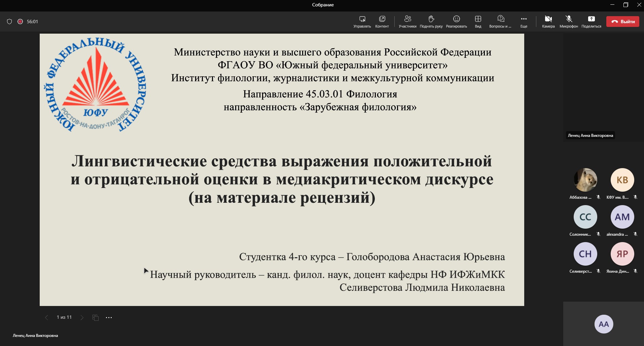The height and width of the screenshot is (346, 644).
Task: Show the Участники participants list
Action: pyautogui.click(x=407, y=21)
